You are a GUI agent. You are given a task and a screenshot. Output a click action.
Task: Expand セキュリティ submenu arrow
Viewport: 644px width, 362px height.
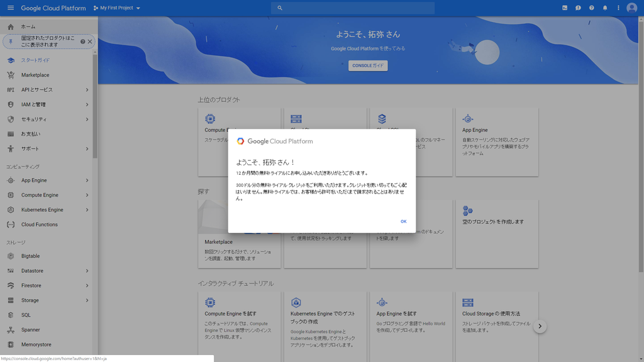87,119
